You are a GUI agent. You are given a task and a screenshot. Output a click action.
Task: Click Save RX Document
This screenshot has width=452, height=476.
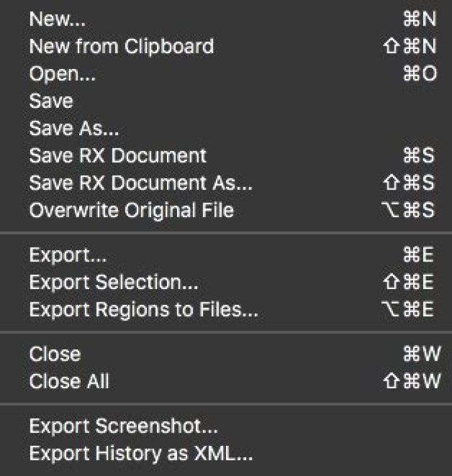[117, 156]
